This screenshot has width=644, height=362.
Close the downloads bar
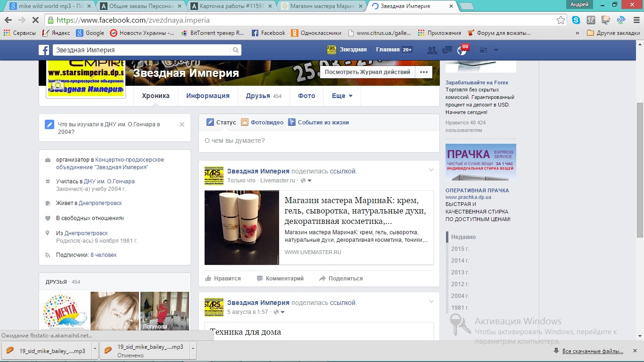(x=635, y=351)
